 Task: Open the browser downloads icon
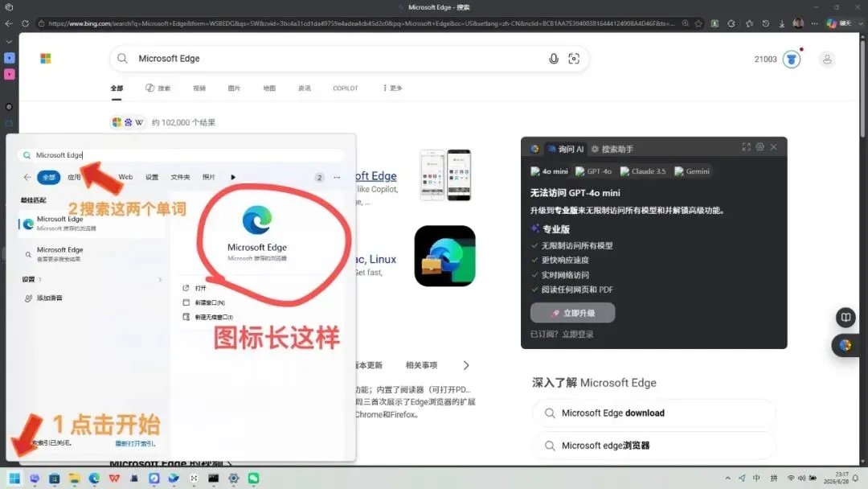tap(782, 23)
